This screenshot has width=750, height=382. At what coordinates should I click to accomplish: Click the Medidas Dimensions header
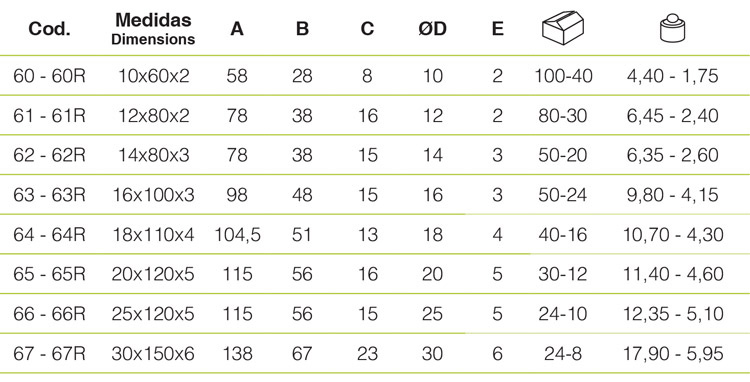coord(153,29)
